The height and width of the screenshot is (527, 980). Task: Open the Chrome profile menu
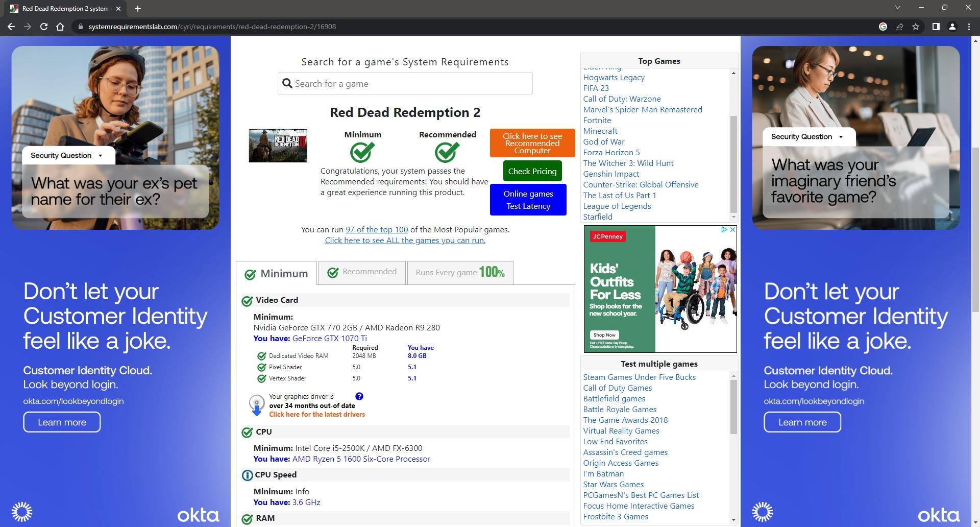952,27
